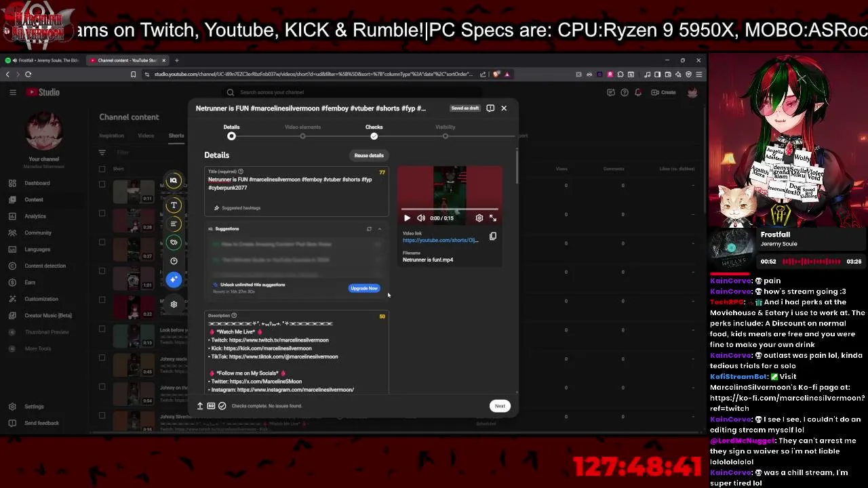This screenshot has height=488, width=868.
Task: Click the T title tool icon
Action: pos(174,205)
